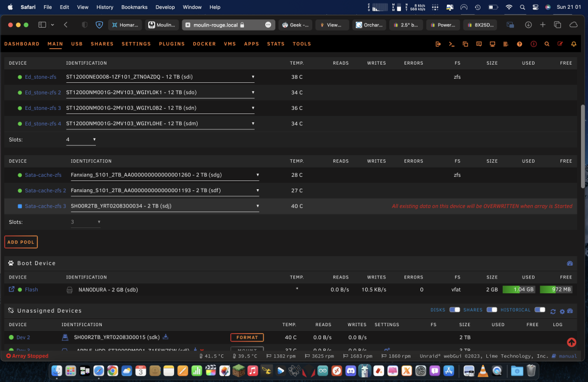Open the Flash device link

[31, 289]
